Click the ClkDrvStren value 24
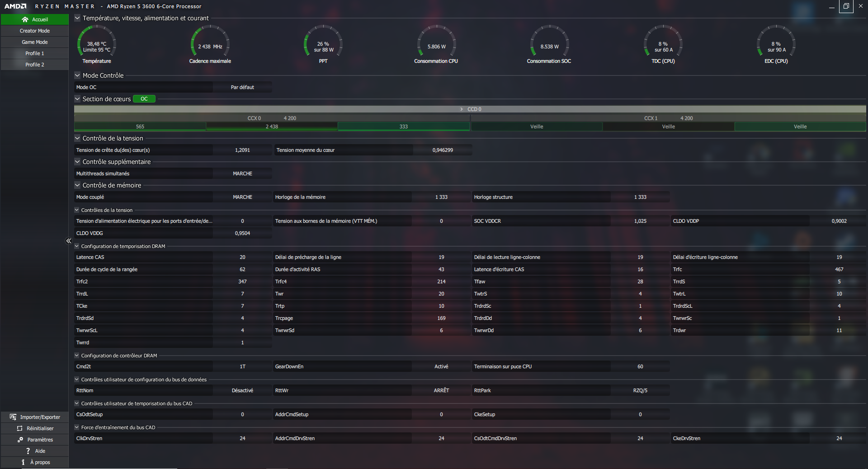The height and width of the screenshot is (469, 868). tap(242, 438)
